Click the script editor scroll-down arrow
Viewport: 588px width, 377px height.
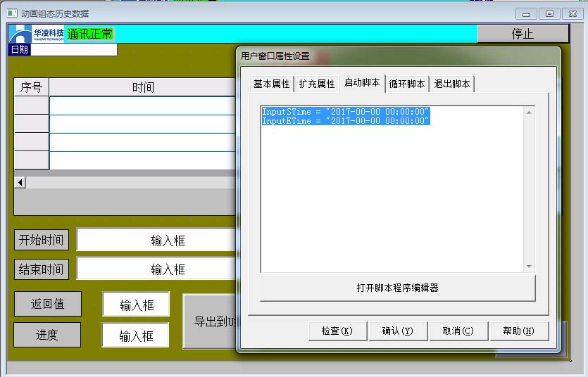tap(530, 267)
